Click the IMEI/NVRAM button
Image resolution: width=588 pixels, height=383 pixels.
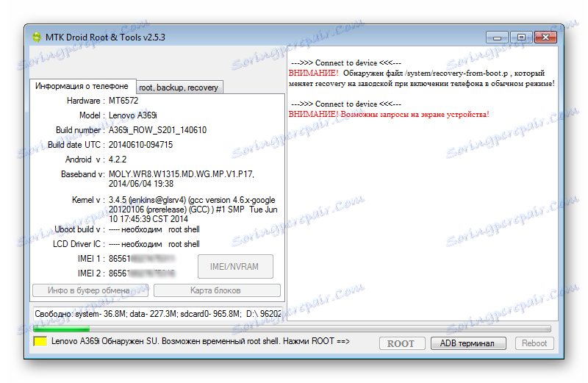[x=235, y=266]
